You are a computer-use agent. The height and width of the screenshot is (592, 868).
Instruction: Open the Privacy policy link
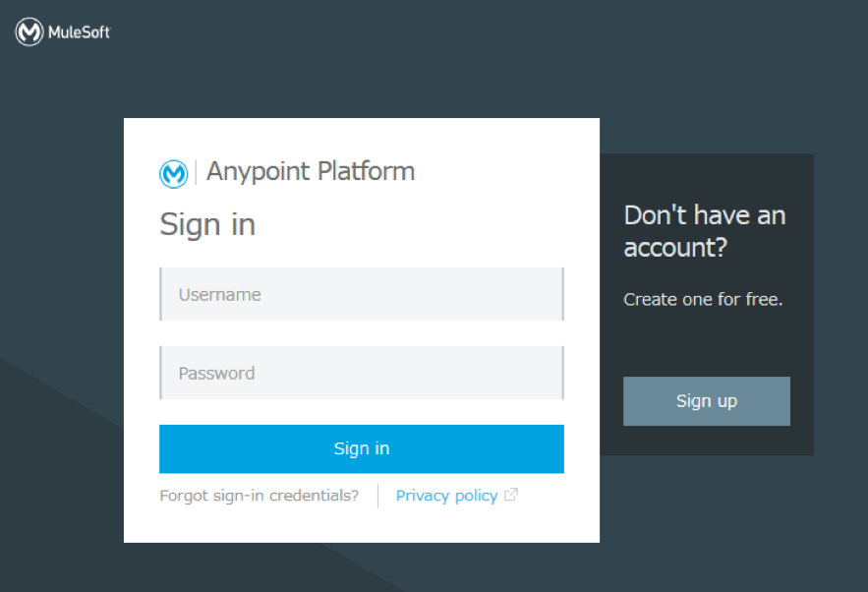tap(446, 496)
